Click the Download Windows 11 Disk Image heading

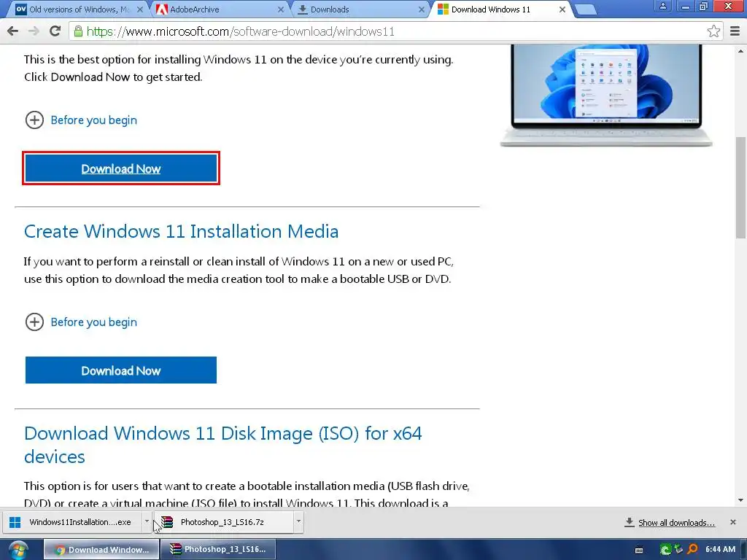[x=223, y=445]
